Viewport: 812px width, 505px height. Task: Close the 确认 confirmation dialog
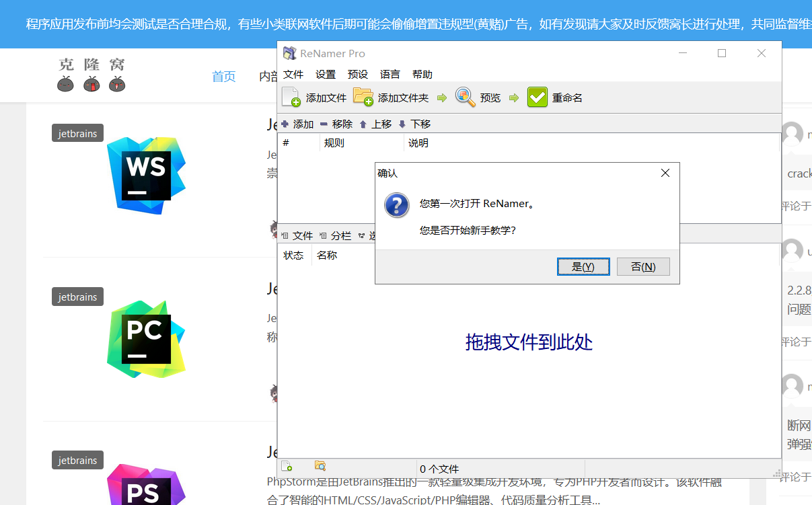(665, 173)
